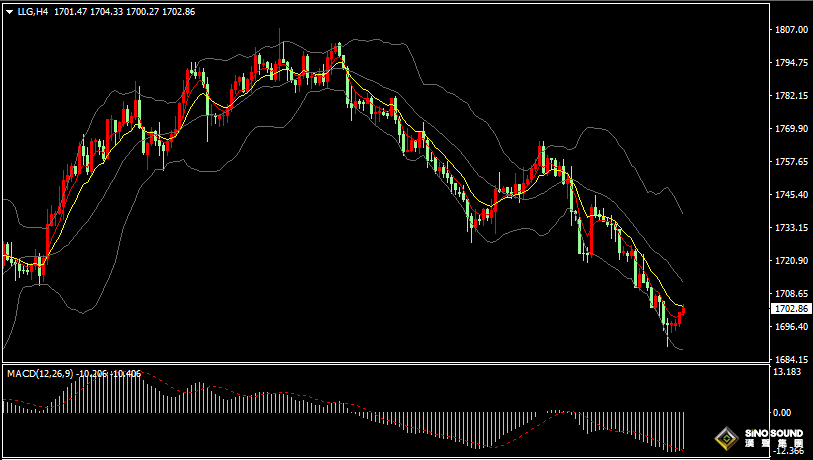Screen dimensions: 813x460
Task: Click the LLG,H4 symbol label
Action: 33,11
